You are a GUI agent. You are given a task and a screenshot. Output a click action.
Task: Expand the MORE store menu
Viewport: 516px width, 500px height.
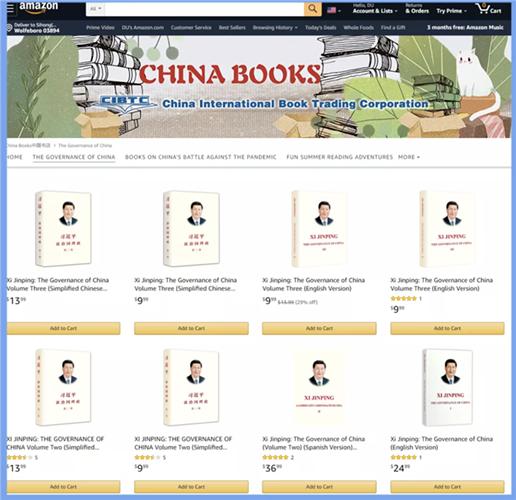pos(409,157)
